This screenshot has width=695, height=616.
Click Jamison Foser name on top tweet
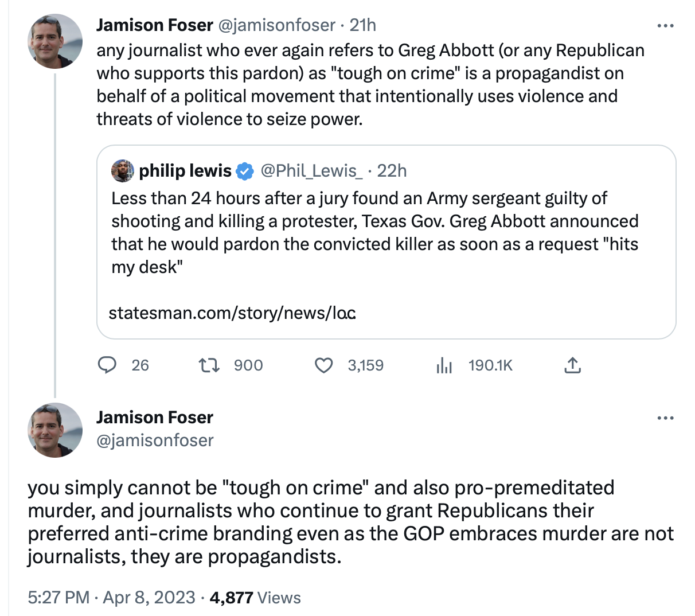[155, 25]
